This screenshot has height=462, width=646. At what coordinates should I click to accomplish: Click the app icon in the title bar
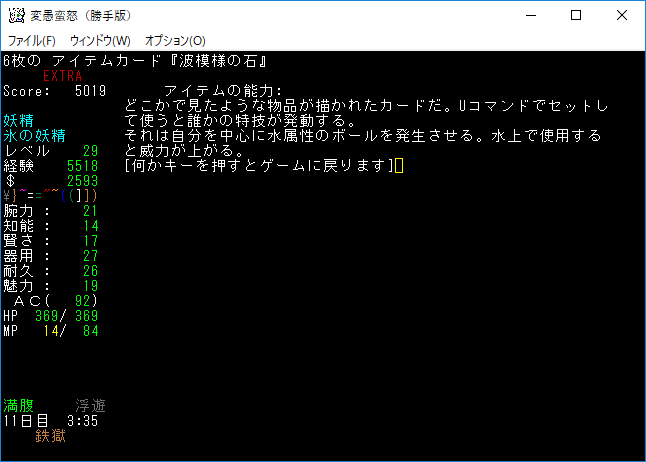tap(16, 15)
